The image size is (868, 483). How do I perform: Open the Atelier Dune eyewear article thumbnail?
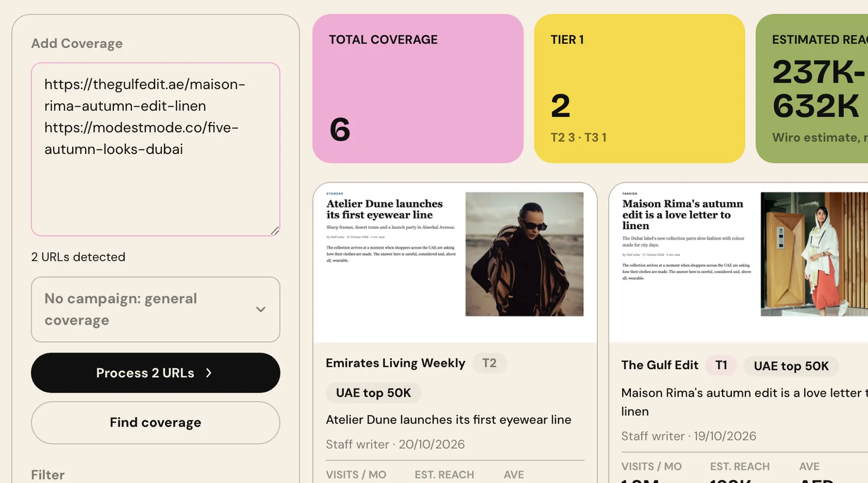click(455, 263)
